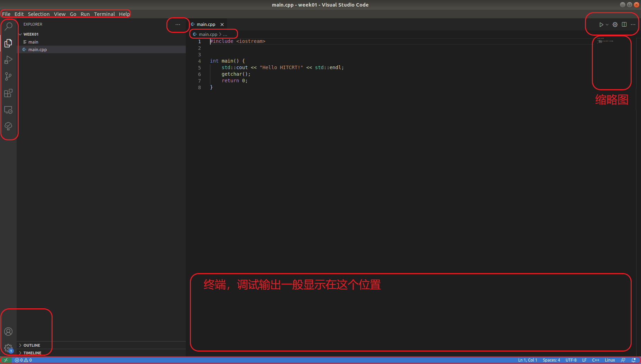Click the minimap code thumbnail

[605, 41]
